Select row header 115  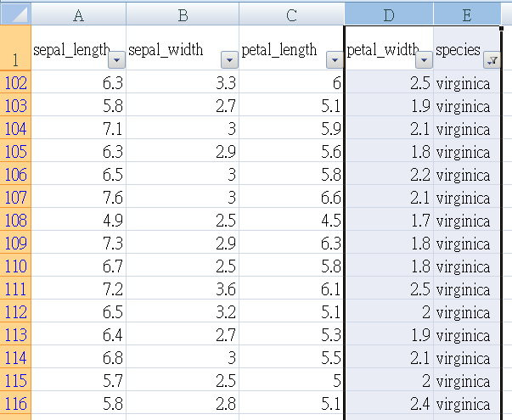[15, 379]
